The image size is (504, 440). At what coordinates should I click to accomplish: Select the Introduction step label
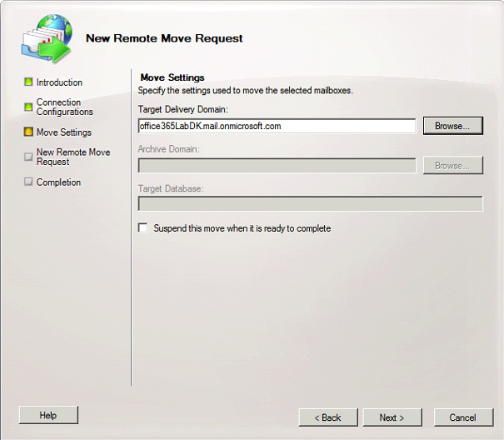click(x=59, y=82)
